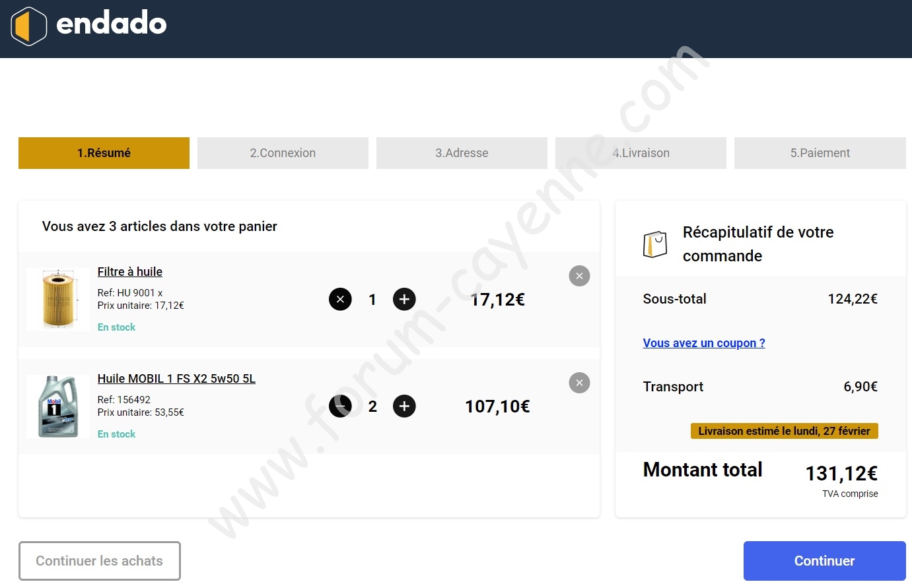
Task: Click the 'Transport' label
Action: point(673,387)
